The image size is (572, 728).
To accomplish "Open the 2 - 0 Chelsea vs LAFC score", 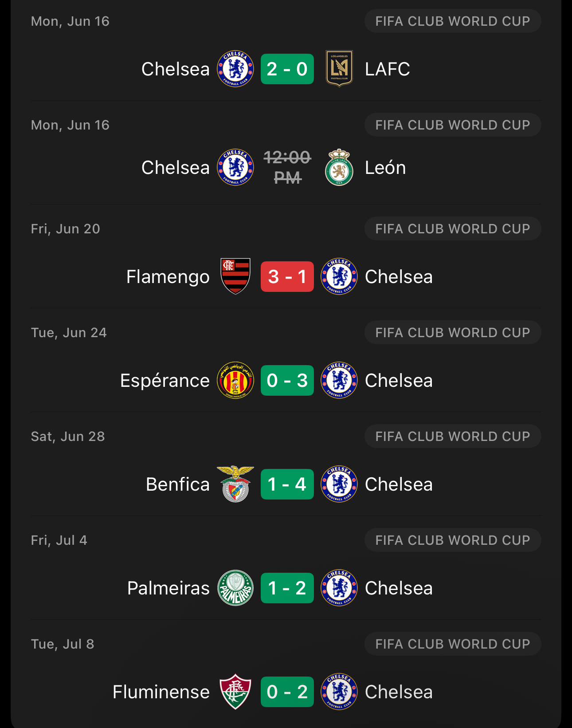I will pos(287,69).
